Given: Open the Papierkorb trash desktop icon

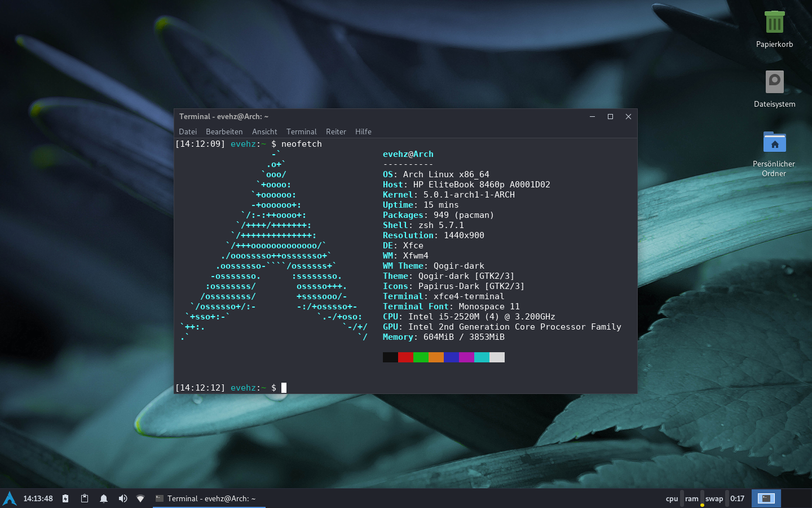Looking at the screenshot, I should click(x=774, y=29).
